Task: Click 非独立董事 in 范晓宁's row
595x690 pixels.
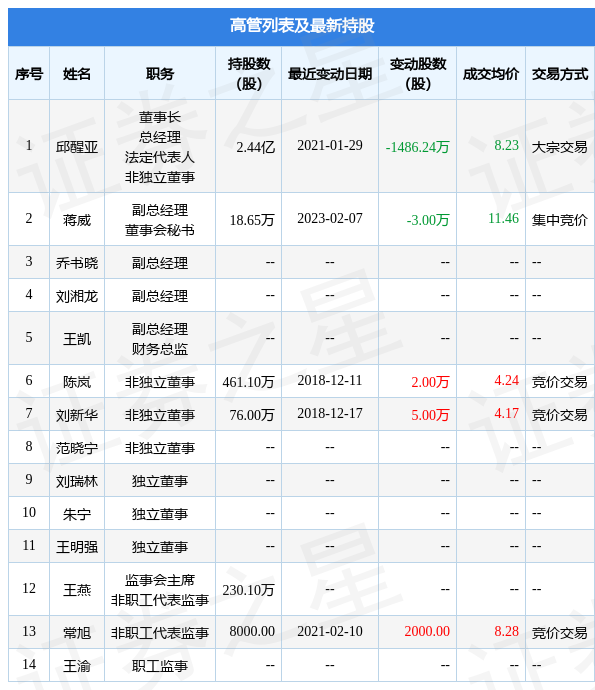Action: click(x=160, y=448)
